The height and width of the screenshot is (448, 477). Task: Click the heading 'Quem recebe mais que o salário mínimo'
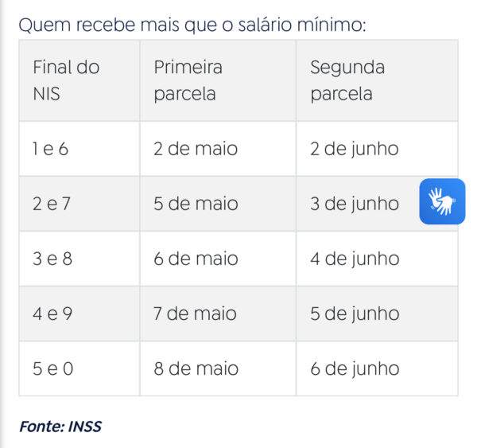click(x=192, y=25)
